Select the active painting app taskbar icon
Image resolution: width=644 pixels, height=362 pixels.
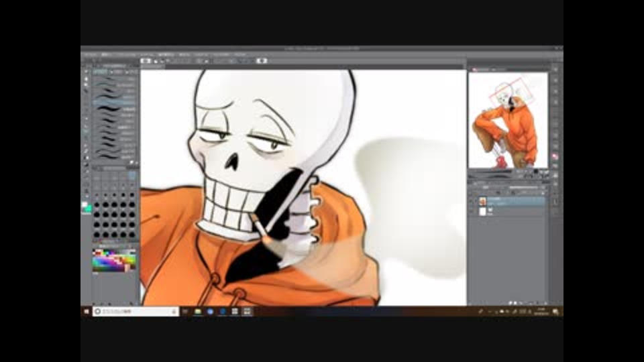pos(248,312)
